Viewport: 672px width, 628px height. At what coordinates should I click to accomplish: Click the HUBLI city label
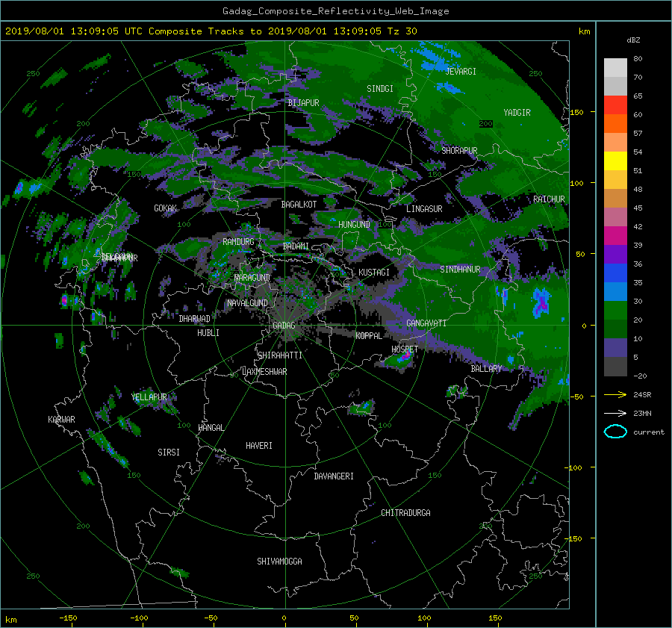[x=208, y=333]
